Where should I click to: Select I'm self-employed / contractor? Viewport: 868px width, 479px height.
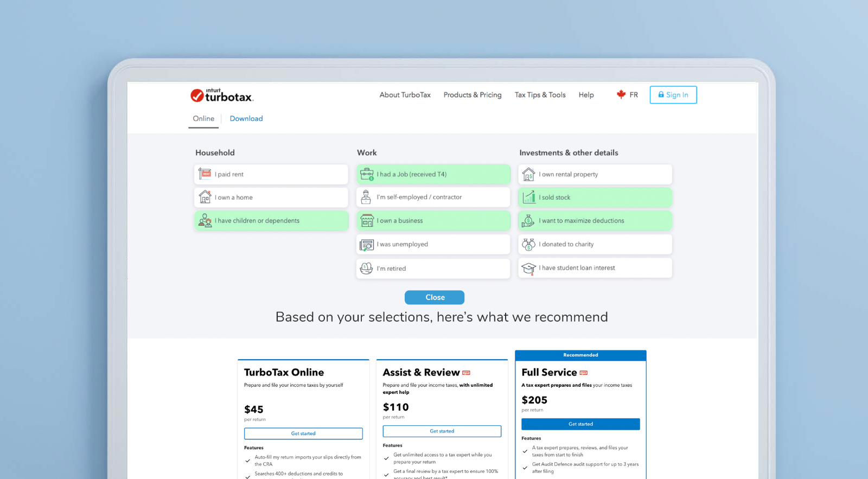(433, 197)
